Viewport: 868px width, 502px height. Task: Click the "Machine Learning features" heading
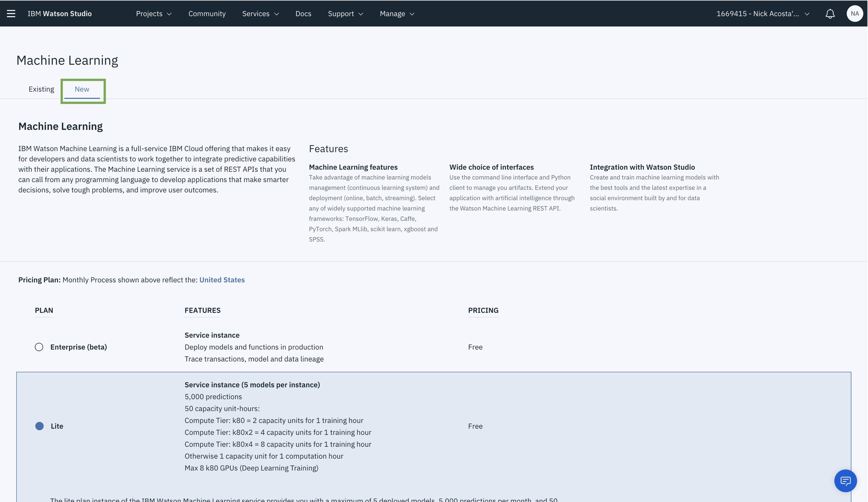point(353,167)
